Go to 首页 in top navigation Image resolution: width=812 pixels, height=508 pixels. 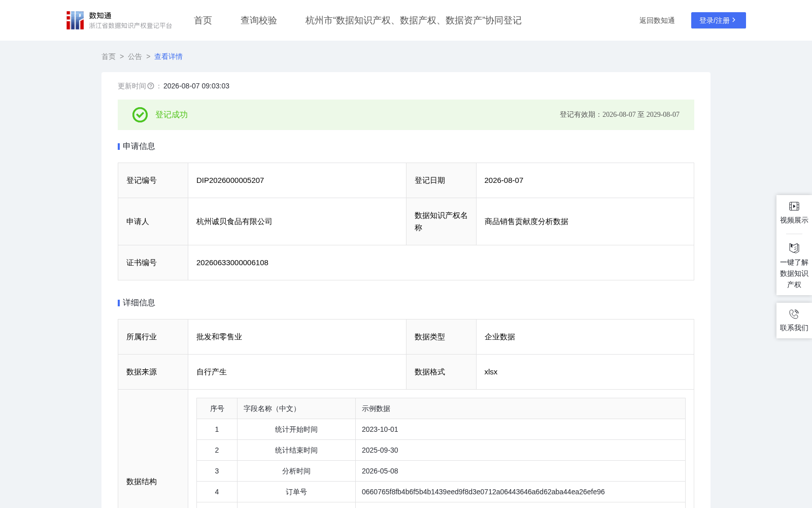tap(203, 20)
